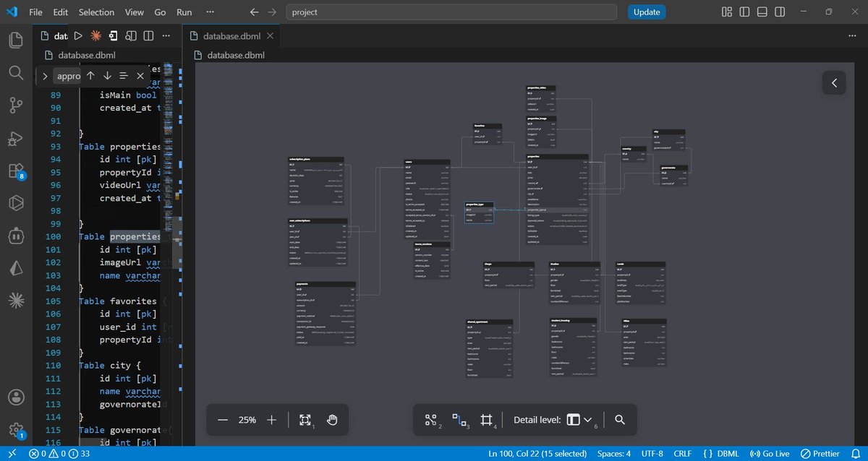Viewport: 868px width, 461px height.
Task: Change indentation via Spaces: 4
Action: click(x=614, y=454)
